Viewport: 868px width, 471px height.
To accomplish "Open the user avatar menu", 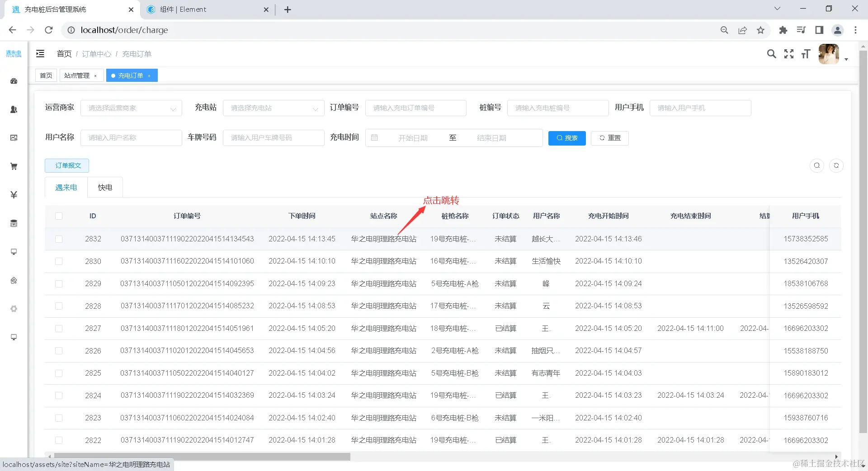I will point(829,54).
